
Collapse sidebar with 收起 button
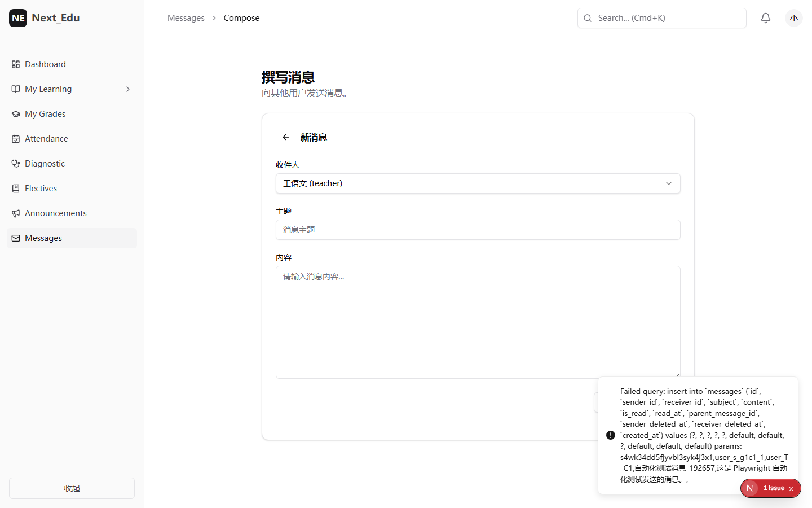point(72,488)
